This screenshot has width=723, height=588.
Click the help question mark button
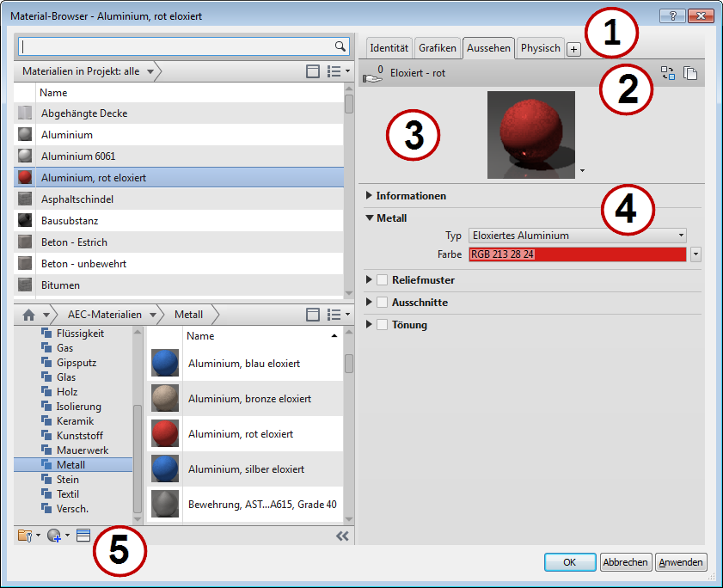point(672,15)
